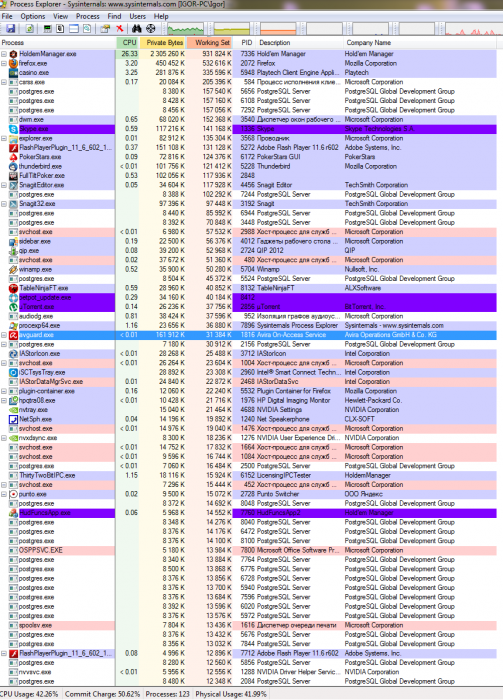Open the Help menu

tap(161, 17)
